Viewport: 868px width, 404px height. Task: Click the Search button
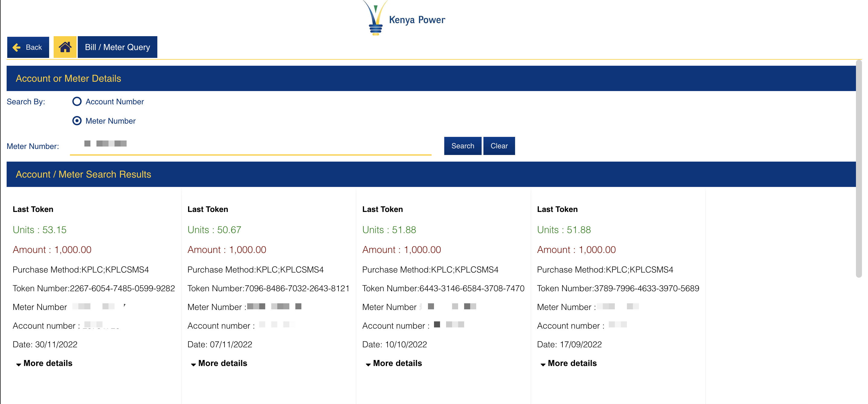462,146
